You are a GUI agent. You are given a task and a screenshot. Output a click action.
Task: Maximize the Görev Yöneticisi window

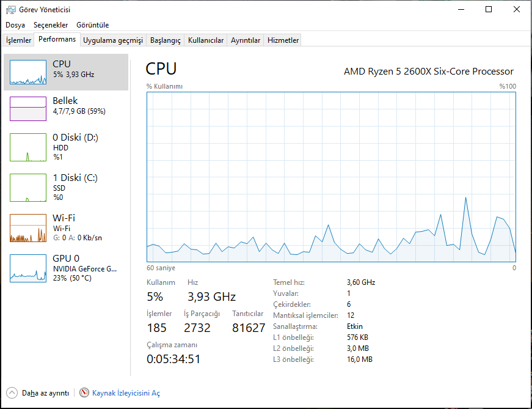pos(489,10)
